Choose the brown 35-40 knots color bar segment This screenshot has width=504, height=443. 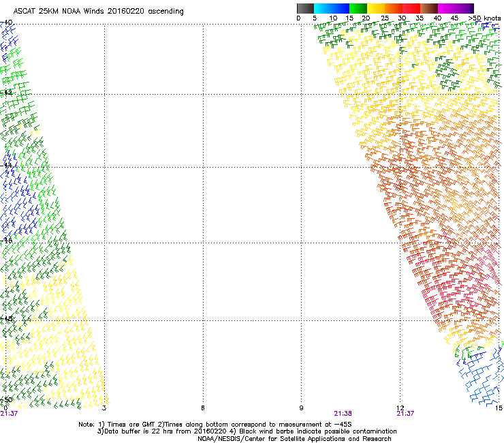429,8
